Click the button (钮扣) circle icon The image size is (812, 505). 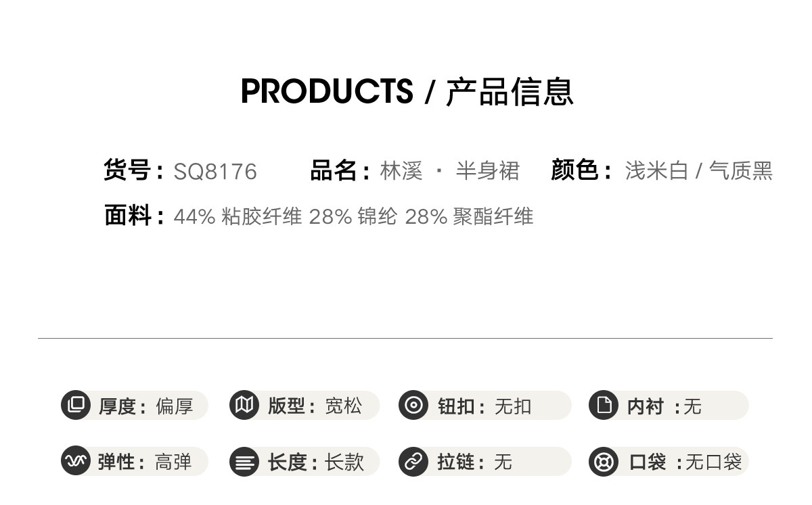pyautogui.click(x=413, y=406)
